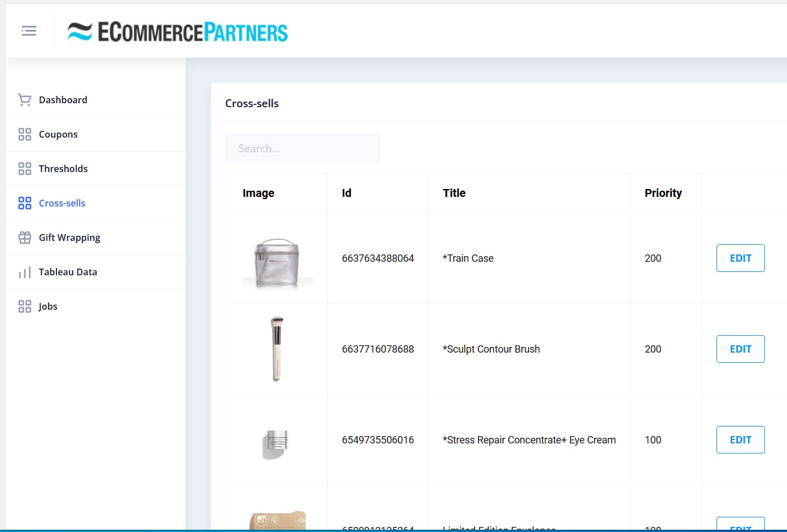Edit the Train Case cross-sell
The height and width of the screenshot is (532, 787).
click(740, 258)
